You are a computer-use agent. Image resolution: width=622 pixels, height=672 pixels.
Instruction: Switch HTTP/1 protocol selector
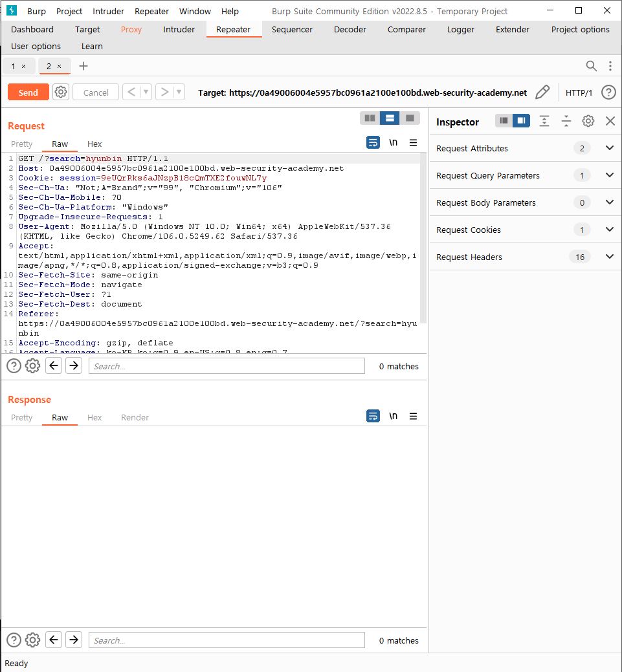click(x=579, y=92)
